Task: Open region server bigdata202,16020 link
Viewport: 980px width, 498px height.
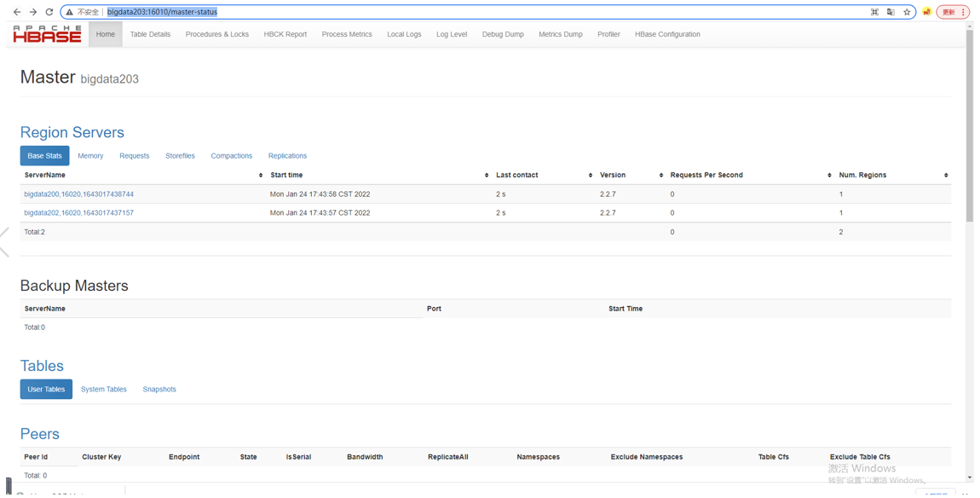Action: click(x=78, y=212)
